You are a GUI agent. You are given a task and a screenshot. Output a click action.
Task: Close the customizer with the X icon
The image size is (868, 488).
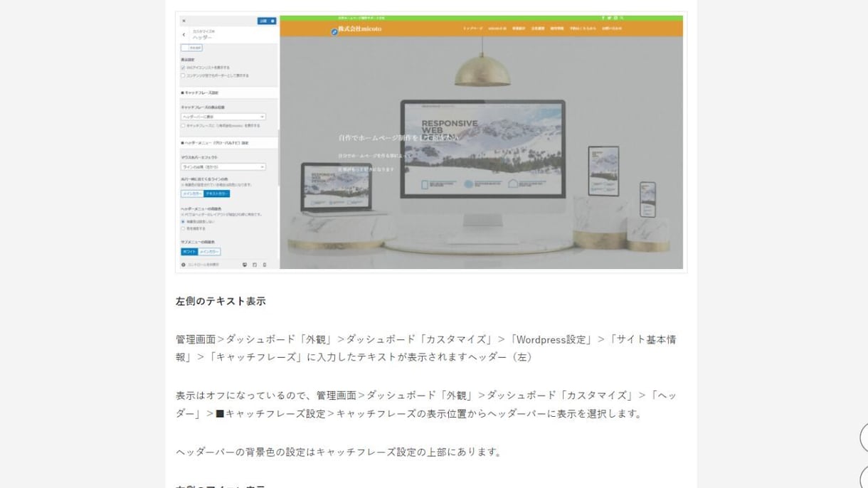click(x=184, y=21)
